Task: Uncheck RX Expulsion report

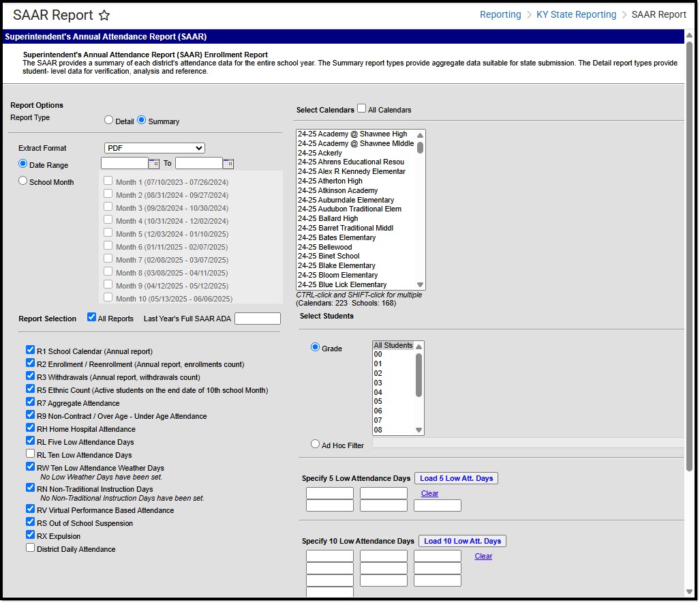Action: click(x=31, y=535)
